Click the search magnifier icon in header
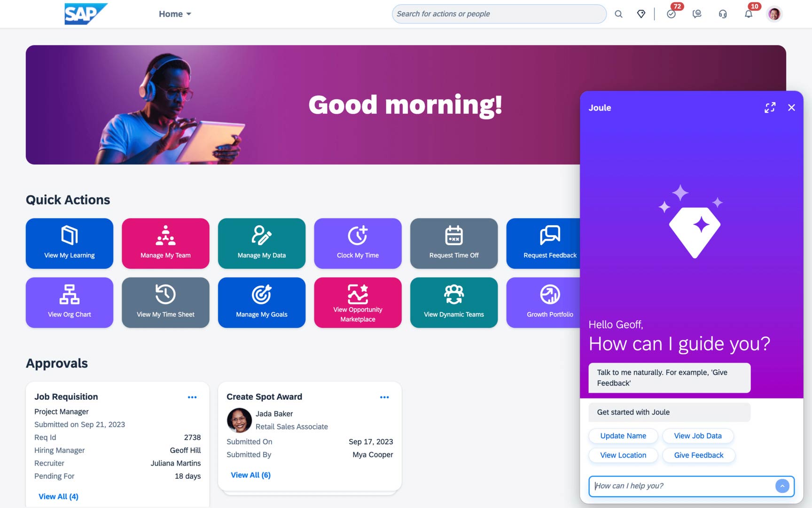 click(x=618, y=14)
